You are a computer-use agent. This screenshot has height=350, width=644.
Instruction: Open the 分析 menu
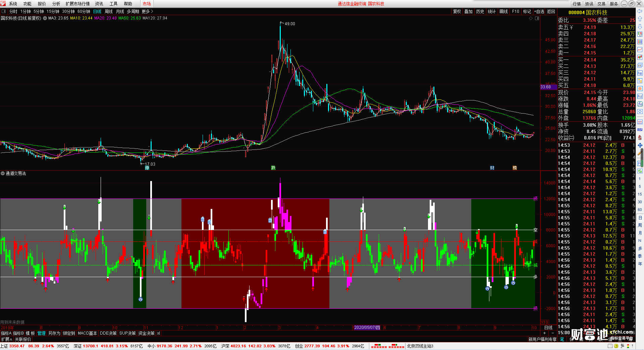56,4
